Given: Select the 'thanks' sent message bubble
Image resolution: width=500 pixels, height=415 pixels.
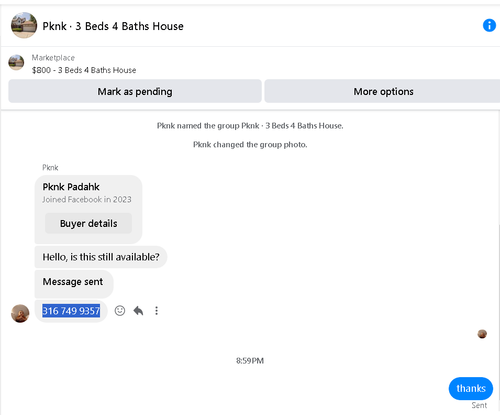Looking at the screenshot, I should (x=471, y=388).
